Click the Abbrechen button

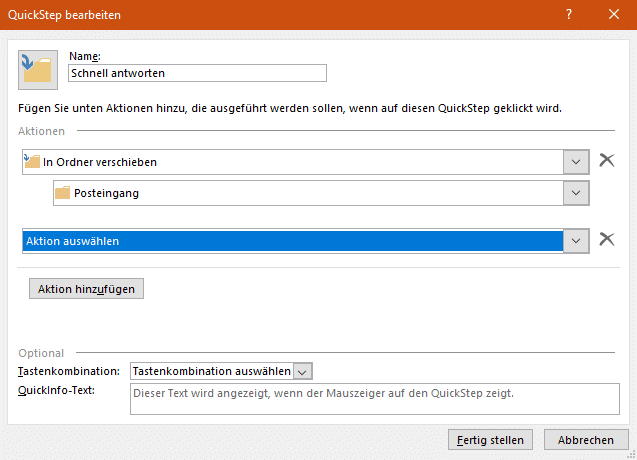[585, 440]
